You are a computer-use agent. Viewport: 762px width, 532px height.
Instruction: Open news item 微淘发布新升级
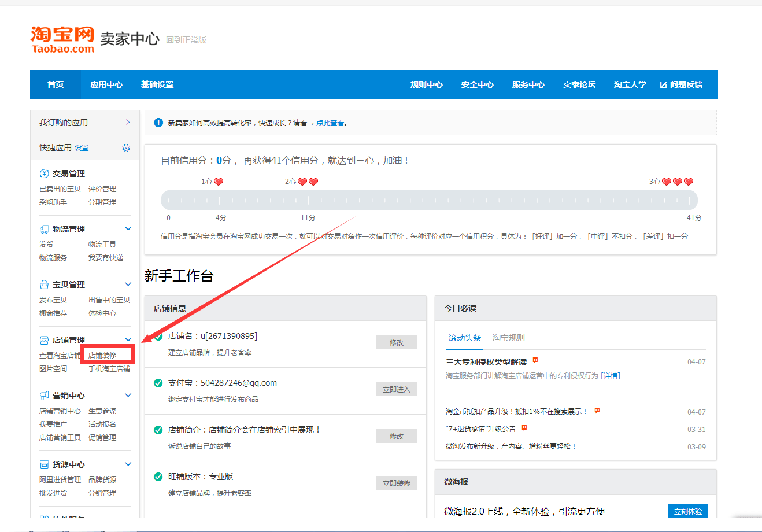pyautogui.click(x=511, y=446)
